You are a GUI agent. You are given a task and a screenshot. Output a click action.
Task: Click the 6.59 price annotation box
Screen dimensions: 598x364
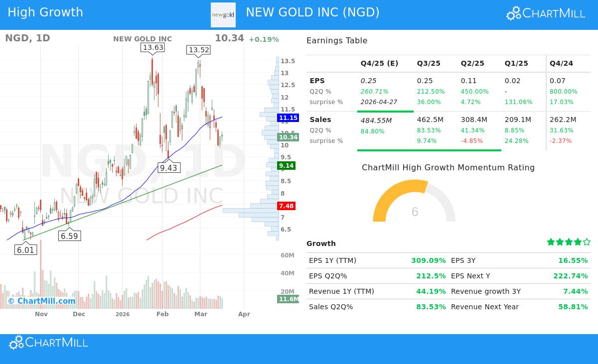(x=69, y=236)
